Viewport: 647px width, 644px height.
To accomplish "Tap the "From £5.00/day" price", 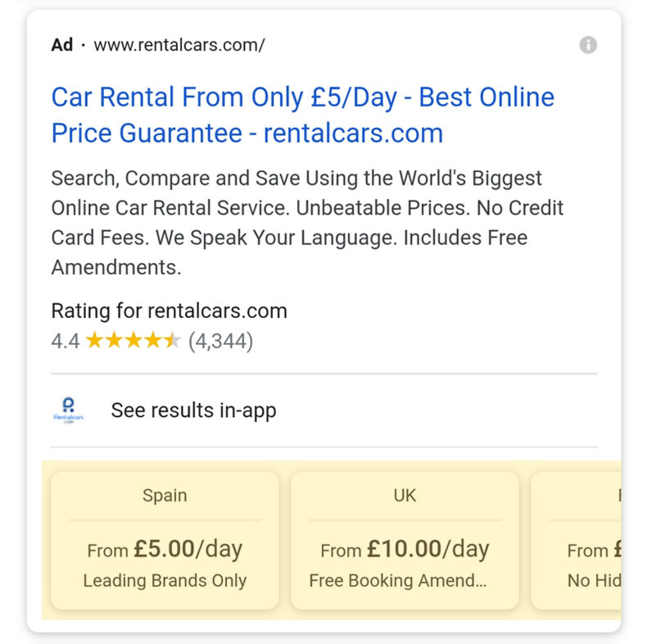I will coord(165,549).
